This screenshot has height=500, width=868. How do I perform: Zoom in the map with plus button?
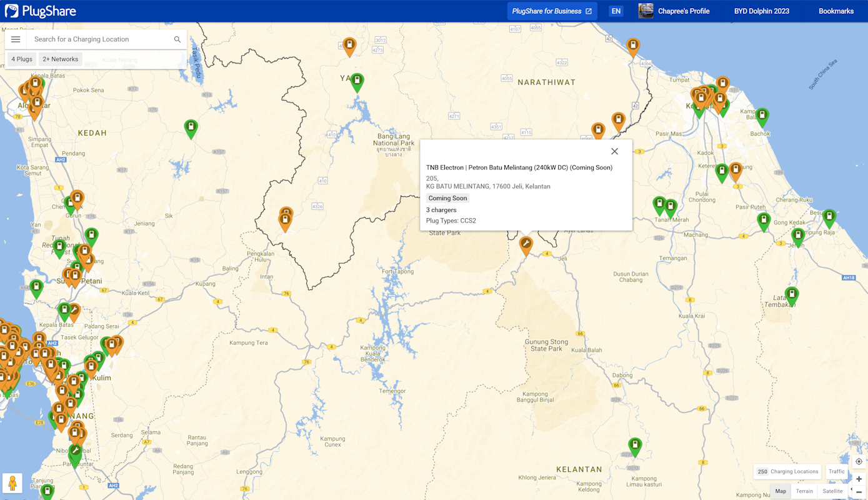coord(859,479)
